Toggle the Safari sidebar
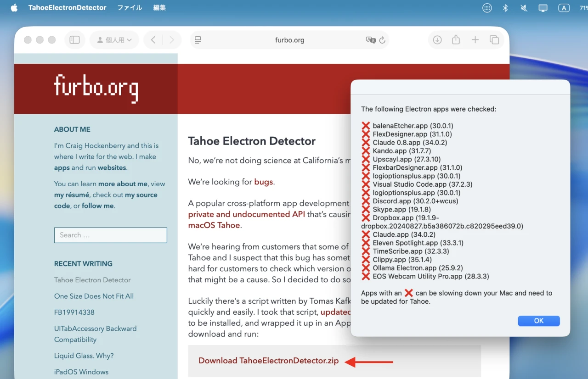Image resolution: width=588 pixels, height=379 pixels. pos(74,40)
